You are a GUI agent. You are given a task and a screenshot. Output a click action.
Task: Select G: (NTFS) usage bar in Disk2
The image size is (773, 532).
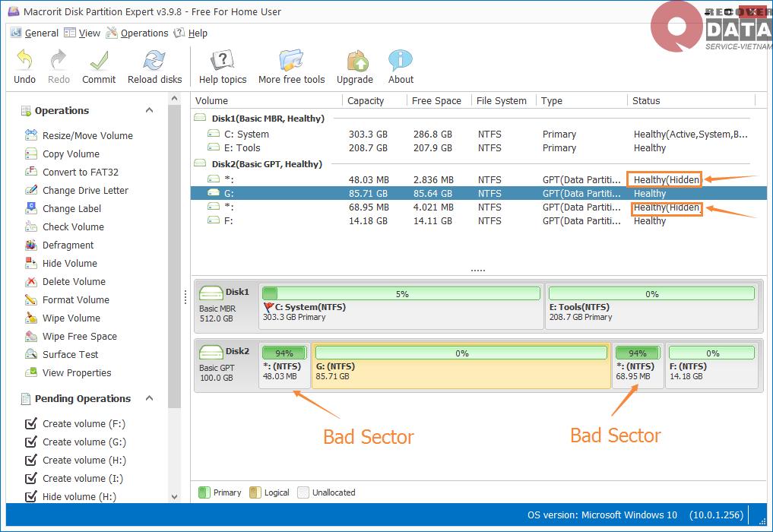[x=461, y=353]
